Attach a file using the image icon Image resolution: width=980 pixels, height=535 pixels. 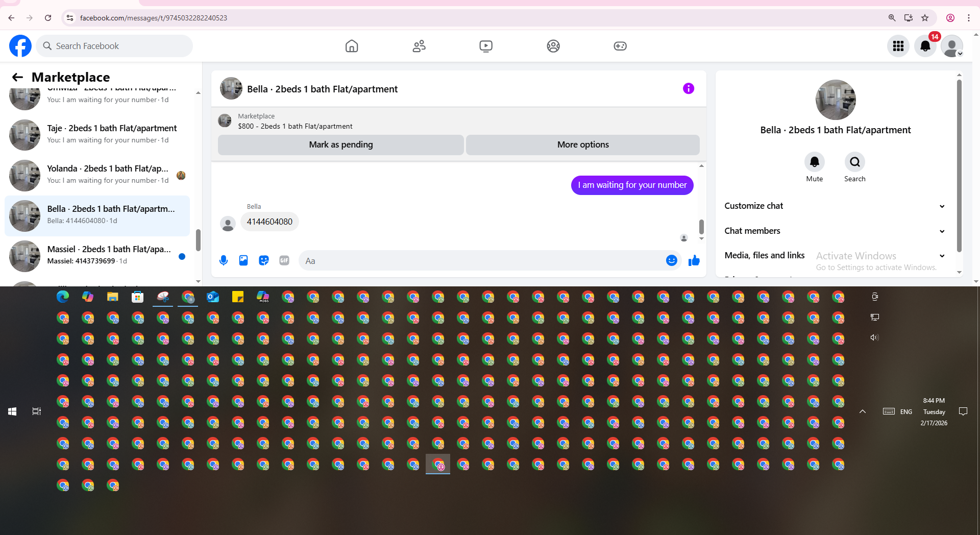click(243, 261)
